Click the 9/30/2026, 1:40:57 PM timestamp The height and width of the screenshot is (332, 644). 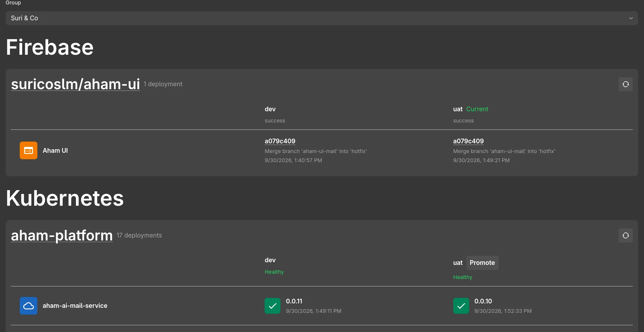293,160
